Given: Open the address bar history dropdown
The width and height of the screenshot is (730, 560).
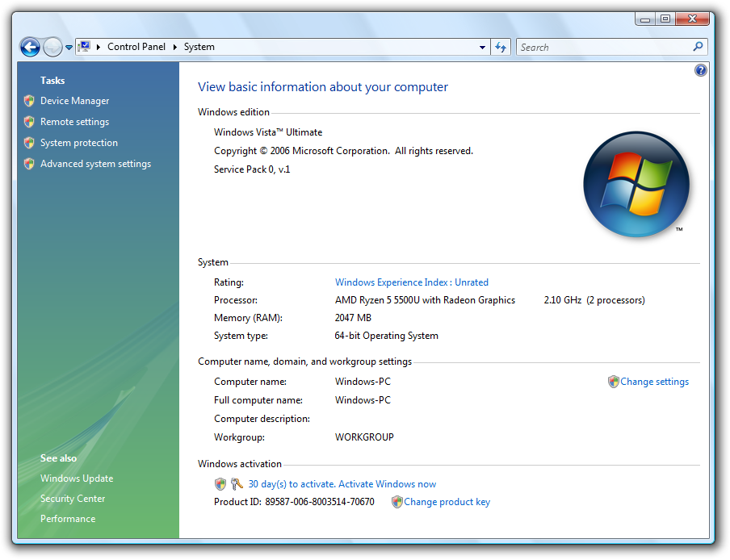Looking at the screenshot, I should [x=482, y=47].
